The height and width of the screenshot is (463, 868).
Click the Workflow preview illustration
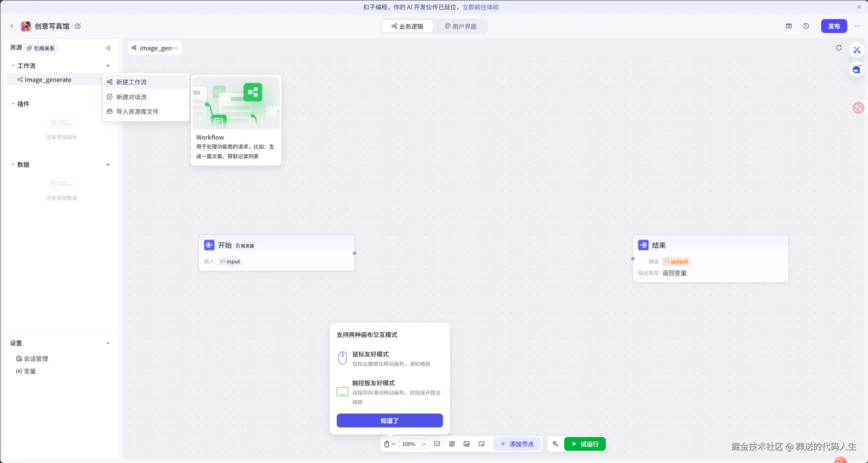pos(236,103)
